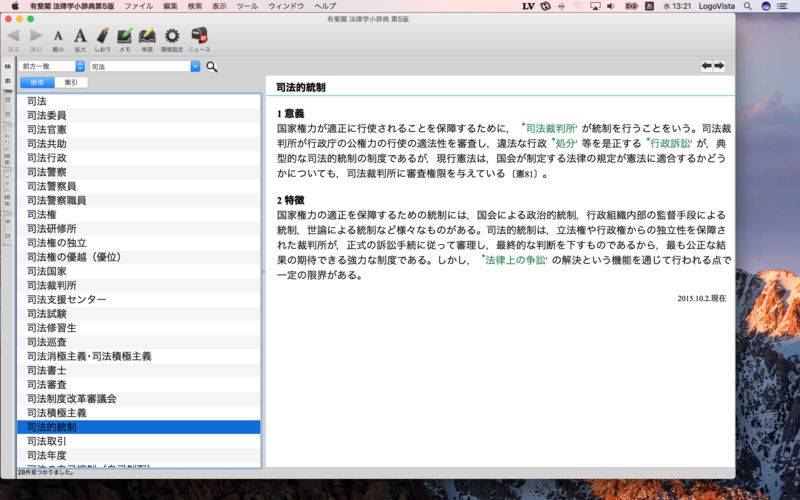Select the 司法警察職員 entry
Viewport: 800px width, 500px height.
(x=139, y=201)
